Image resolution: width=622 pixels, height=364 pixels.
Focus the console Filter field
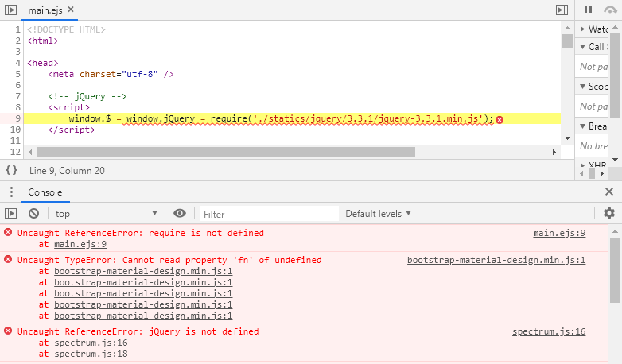click(270, 214)
